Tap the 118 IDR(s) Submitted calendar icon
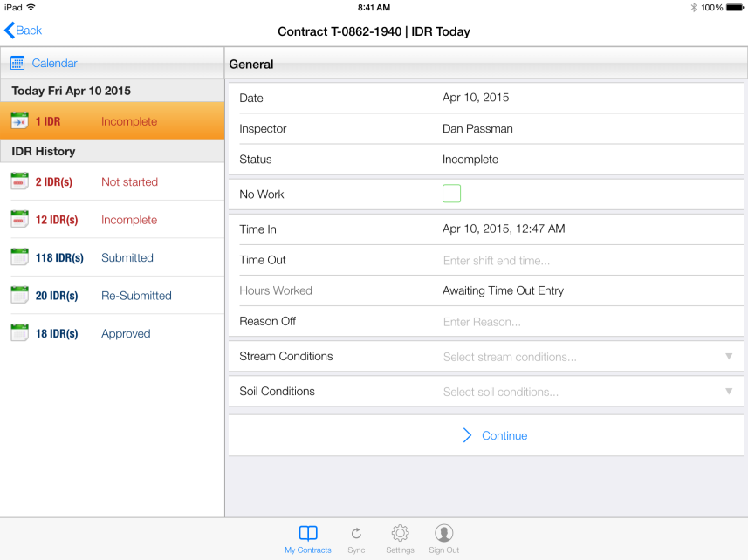Image resolution: width=748 pixels, height=560 pixels. pos(19,257)
